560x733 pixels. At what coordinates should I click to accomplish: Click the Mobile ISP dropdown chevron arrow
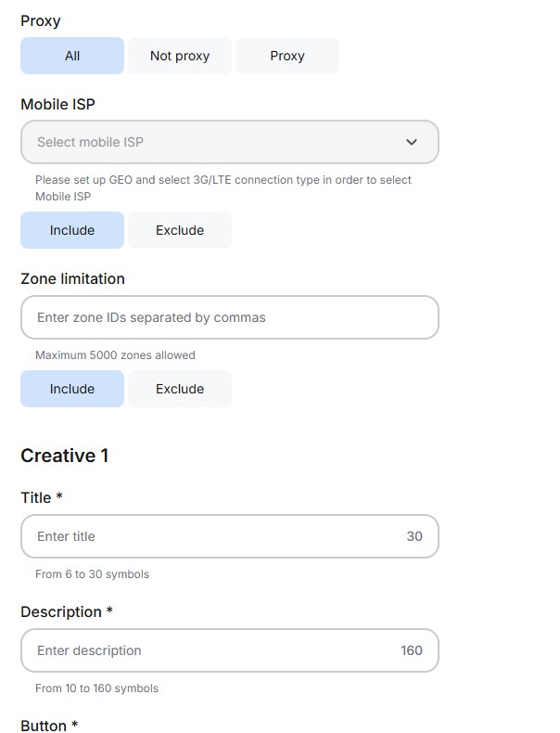[412, 142]
